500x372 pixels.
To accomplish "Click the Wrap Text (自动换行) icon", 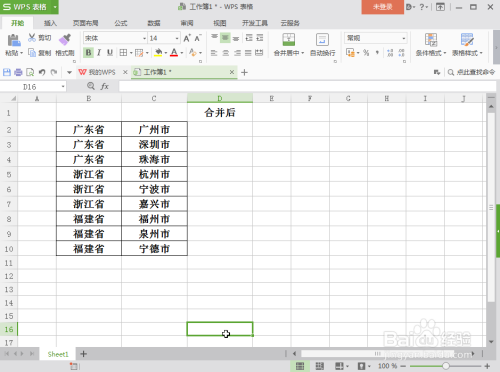I will click(x=322, y=40).
